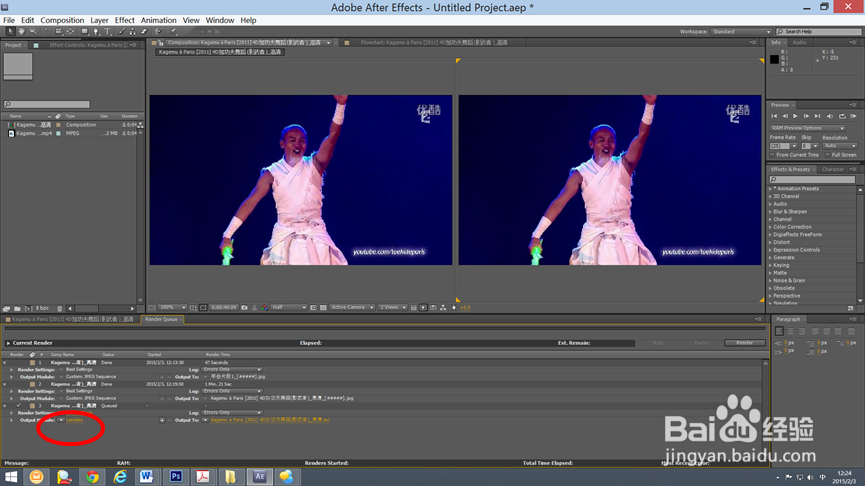This screenshot has width=865, height=486.
Task: Click interpret footage icon in Project panel
Action: pyautogui.click(x=6, y=308)
